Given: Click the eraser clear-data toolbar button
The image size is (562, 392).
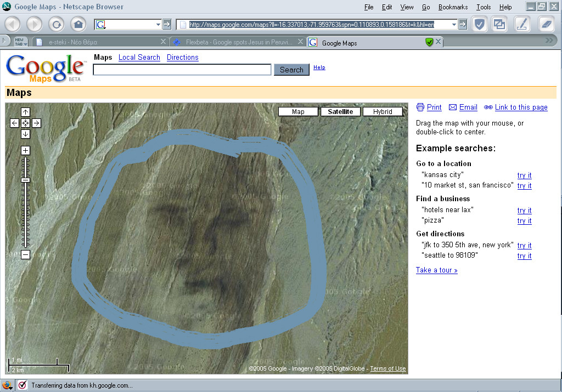Looking at the screenshot, I should 547,24.
